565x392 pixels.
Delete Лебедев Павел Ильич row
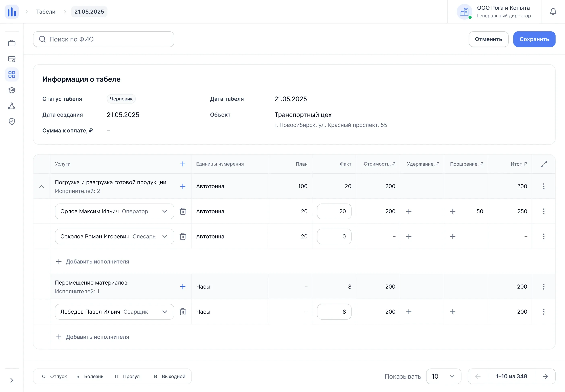coord(183,312)
